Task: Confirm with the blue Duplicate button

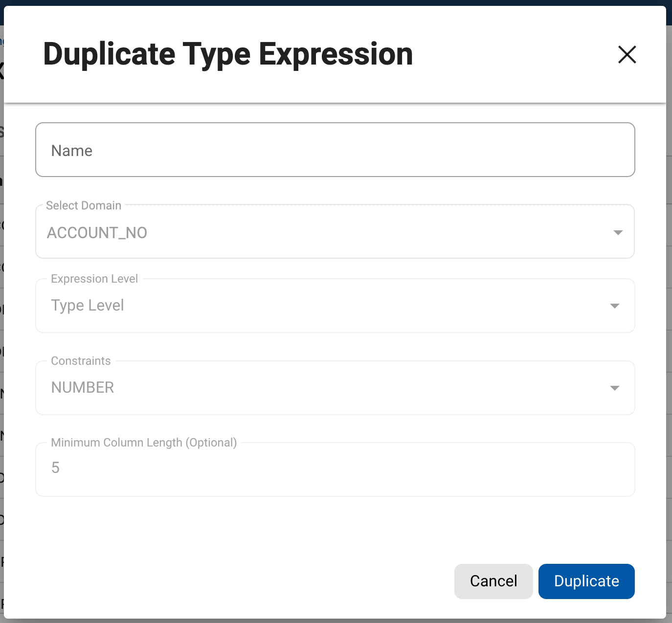Action: coord(586,581)
